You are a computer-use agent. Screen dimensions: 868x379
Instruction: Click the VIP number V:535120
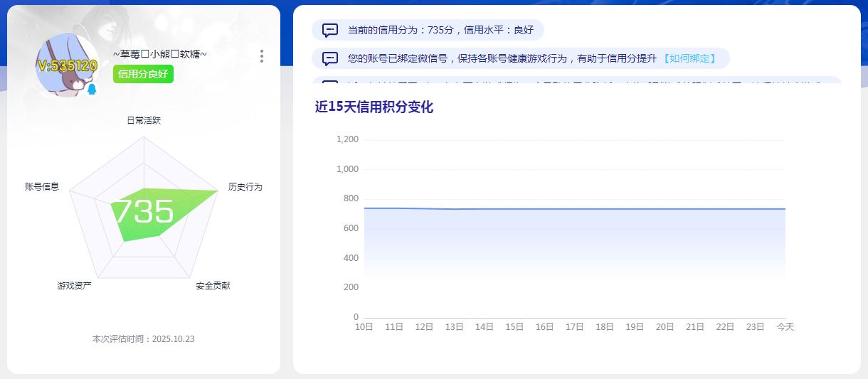(x=67, y=66)
